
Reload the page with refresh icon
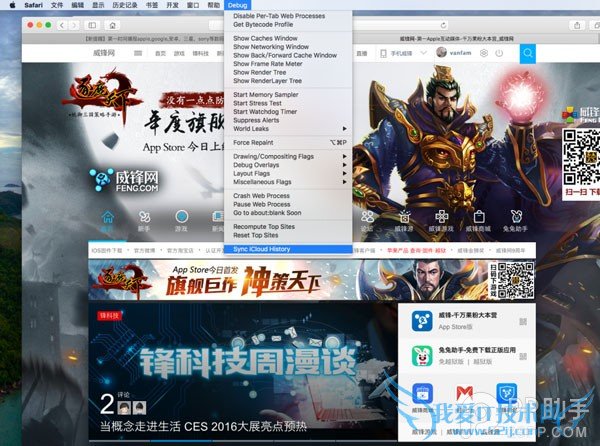point(443,25)
